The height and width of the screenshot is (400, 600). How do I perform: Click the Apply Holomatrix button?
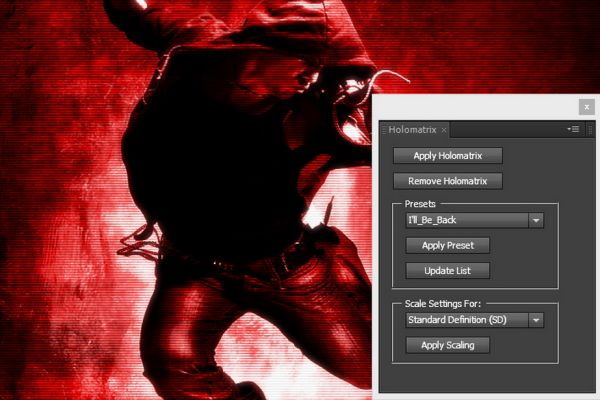(x=447, y=156)
